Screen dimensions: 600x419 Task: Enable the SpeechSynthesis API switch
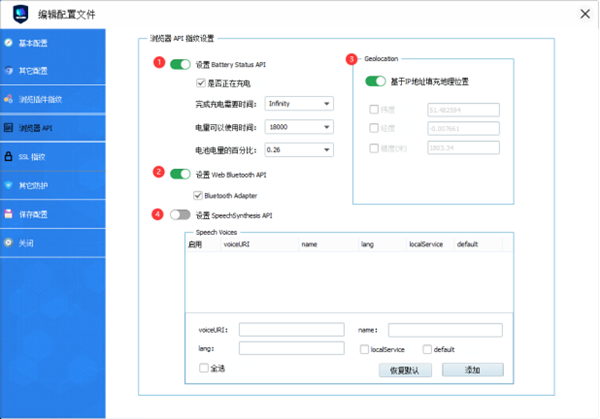coord(180,214)
